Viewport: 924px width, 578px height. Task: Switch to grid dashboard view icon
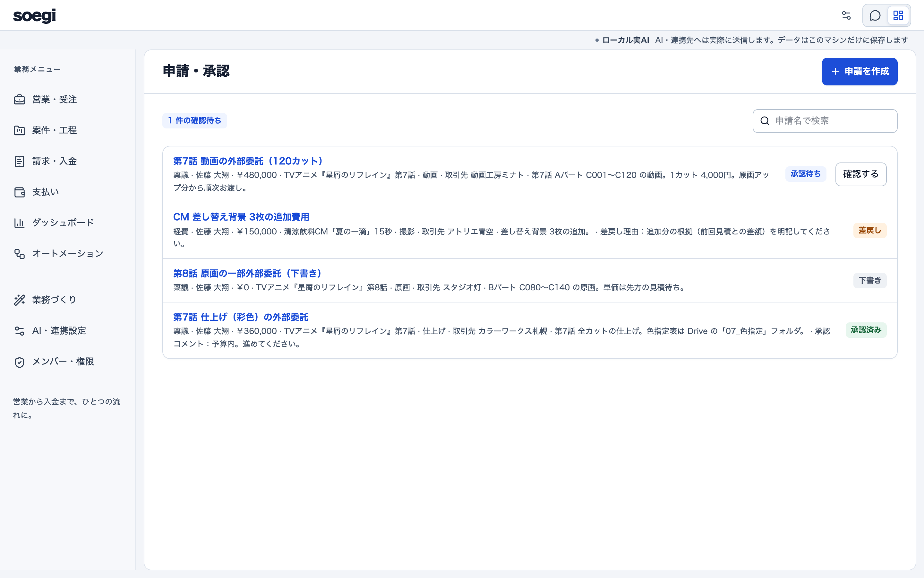(x=898, y=15)
